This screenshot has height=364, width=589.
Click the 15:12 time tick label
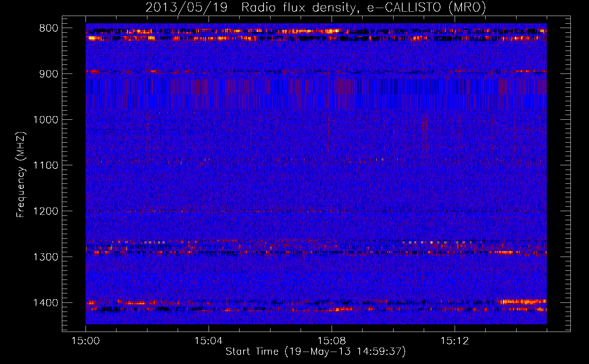coord(455,341)
